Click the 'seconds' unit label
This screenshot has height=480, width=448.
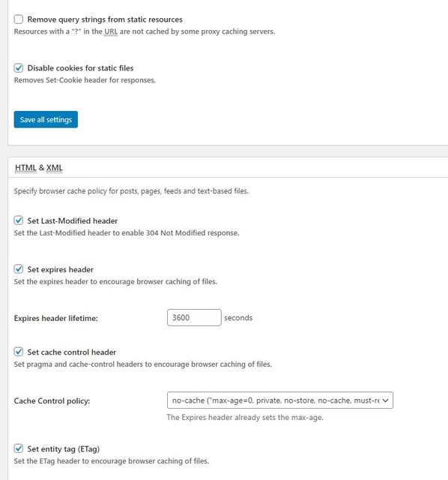[238, 318]
